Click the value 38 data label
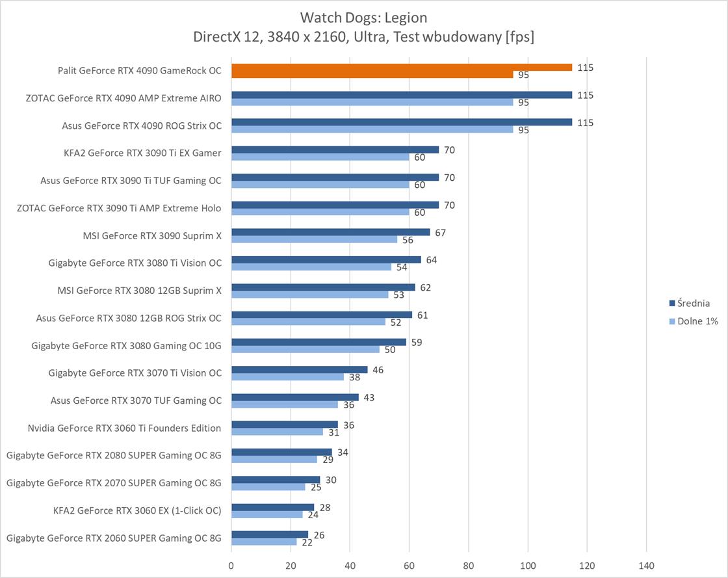 355,378
